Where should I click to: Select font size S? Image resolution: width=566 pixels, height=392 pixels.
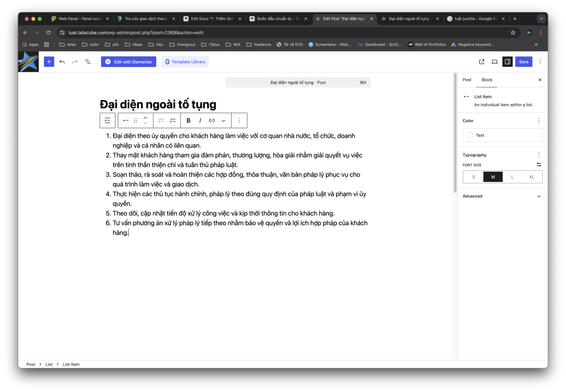[473, 177]
